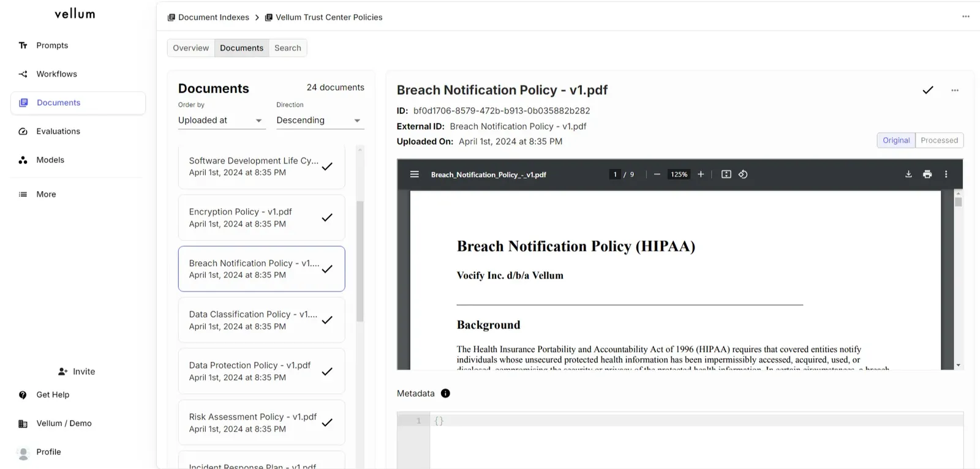This screenshot has height=469, width=980.
Task: Open PDF viewer more actions menu
Action: click(946, 174)
